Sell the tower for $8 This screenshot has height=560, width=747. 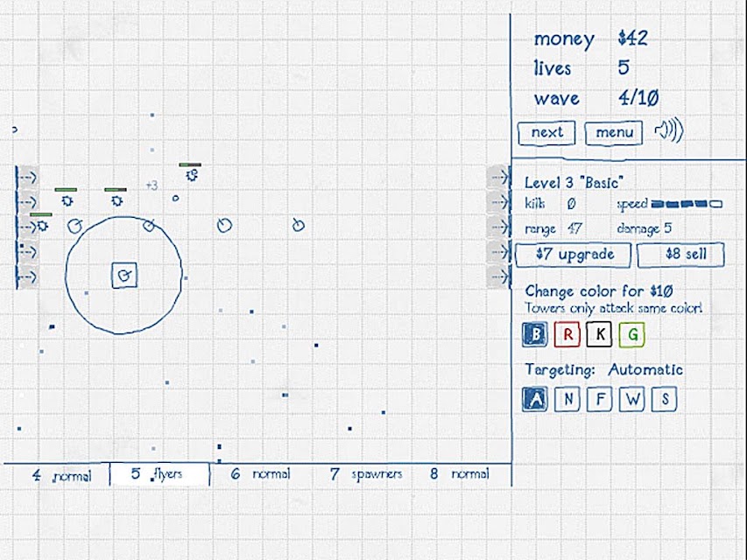(680, 255)
